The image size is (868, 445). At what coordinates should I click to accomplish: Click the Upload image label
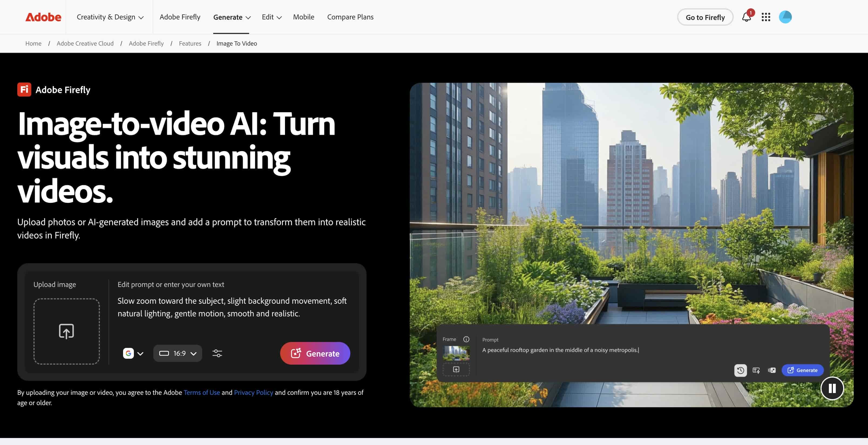coord(55,285)
